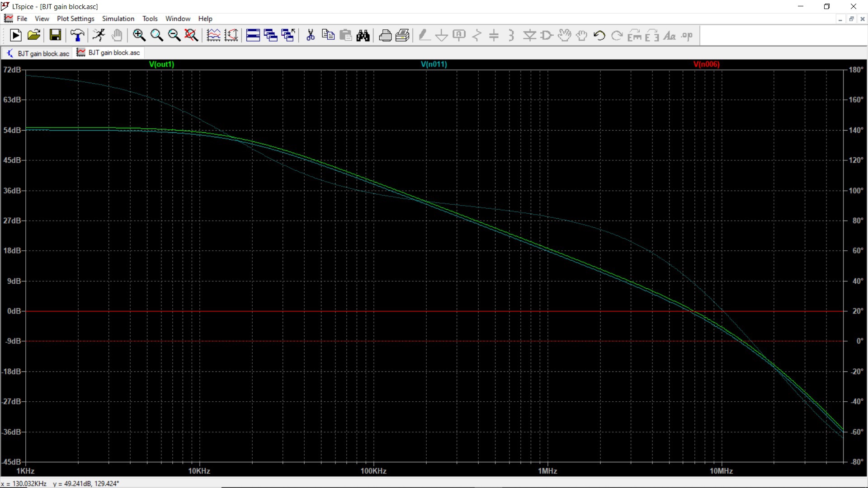Zoom to full extents with crossed magnifier
Image resolution: width=868 pixels, height=488 pixels.
tap(192, 35)
